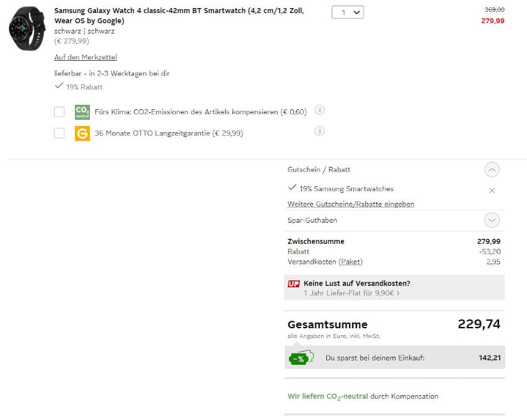Click Weitere Gutscheine/Rabatte eingeben link
Image resolution: width=527 pixels, height=420 pixels.
tap(351, 204)
